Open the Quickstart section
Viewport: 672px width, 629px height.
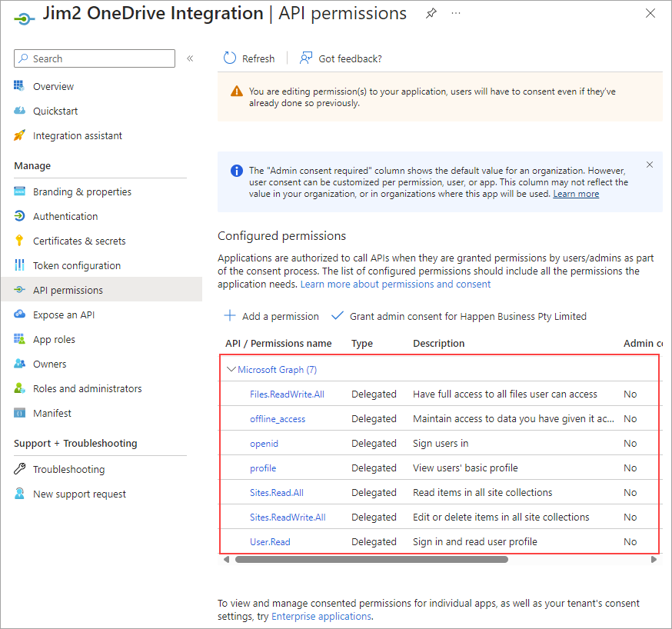52,111
